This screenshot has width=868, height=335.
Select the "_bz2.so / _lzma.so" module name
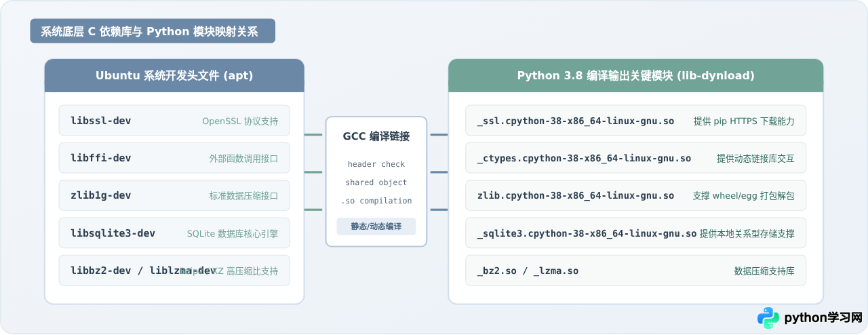pyautogui.click(x=528, y=271)
